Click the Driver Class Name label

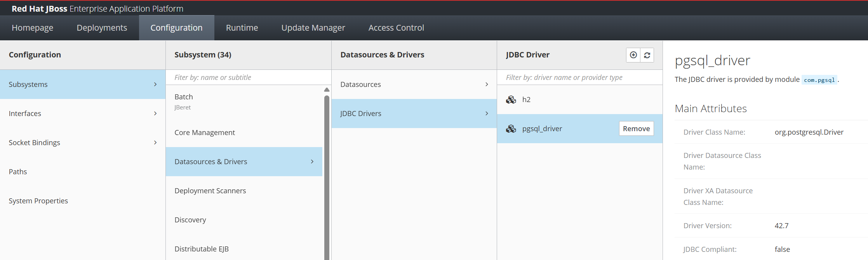click(x=714, y=132)
